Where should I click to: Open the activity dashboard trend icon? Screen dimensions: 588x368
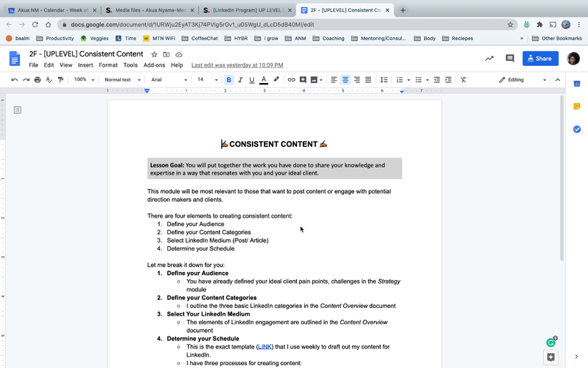click(x=489, y=59)
